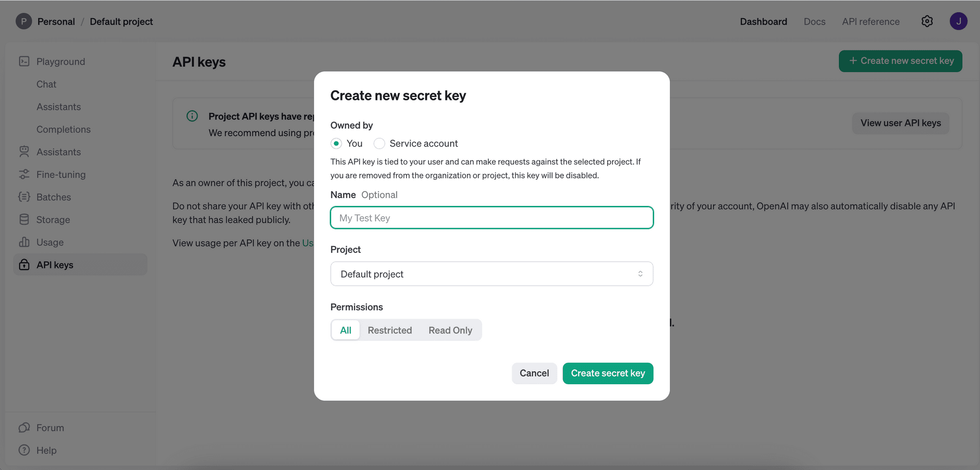View user API keys
The width and height of the screenshot is (980, 470).
click(x=901, y=123)
